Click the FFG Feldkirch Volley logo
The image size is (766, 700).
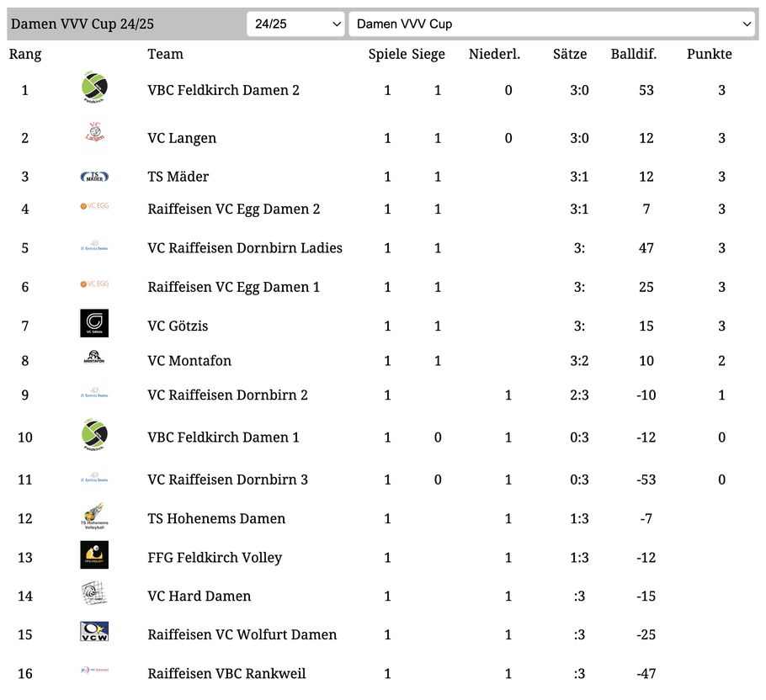(x=94, y=555)
